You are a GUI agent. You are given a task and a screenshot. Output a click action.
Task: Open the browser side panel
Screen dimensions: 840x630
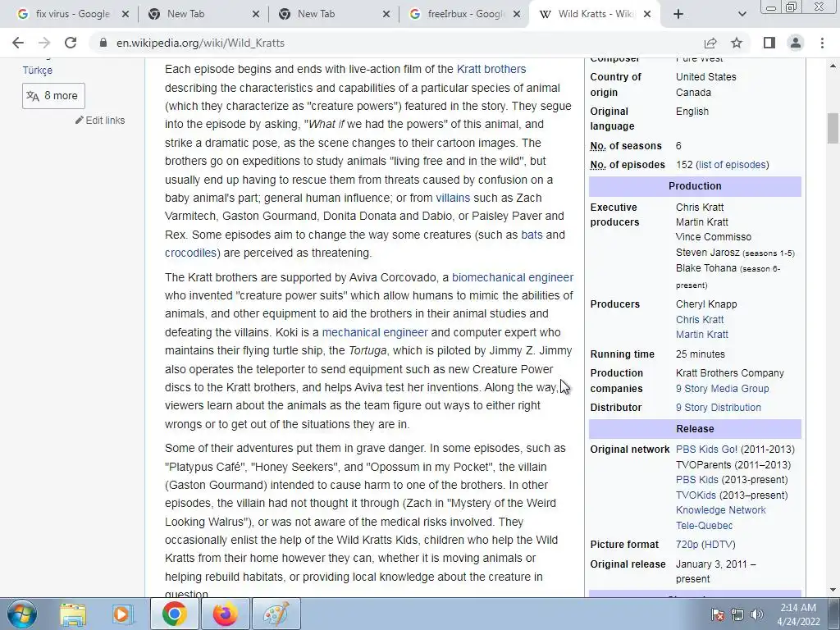pyautogui.click(x=769, y=43)
